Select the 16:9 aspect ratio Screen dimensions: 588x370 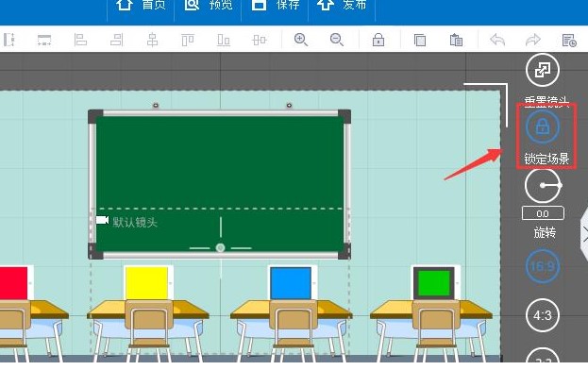point(543,266)
